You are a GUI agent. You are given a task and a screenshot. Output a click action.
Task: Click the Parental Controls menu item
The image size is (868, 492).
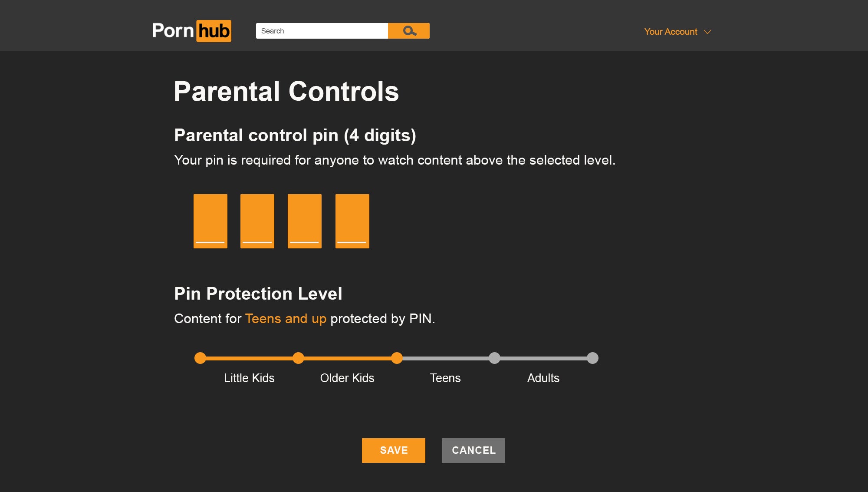click(286, 91)
